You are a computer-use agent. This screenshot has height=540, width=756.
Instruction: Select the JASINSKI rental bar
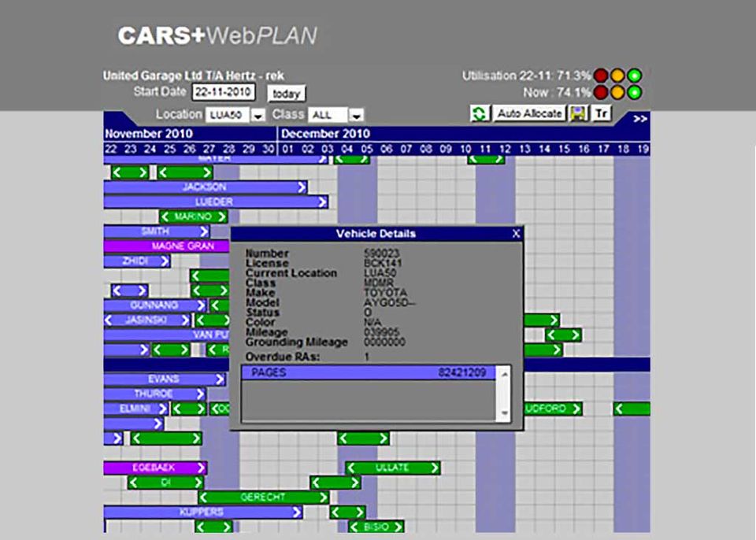(147, 320)
